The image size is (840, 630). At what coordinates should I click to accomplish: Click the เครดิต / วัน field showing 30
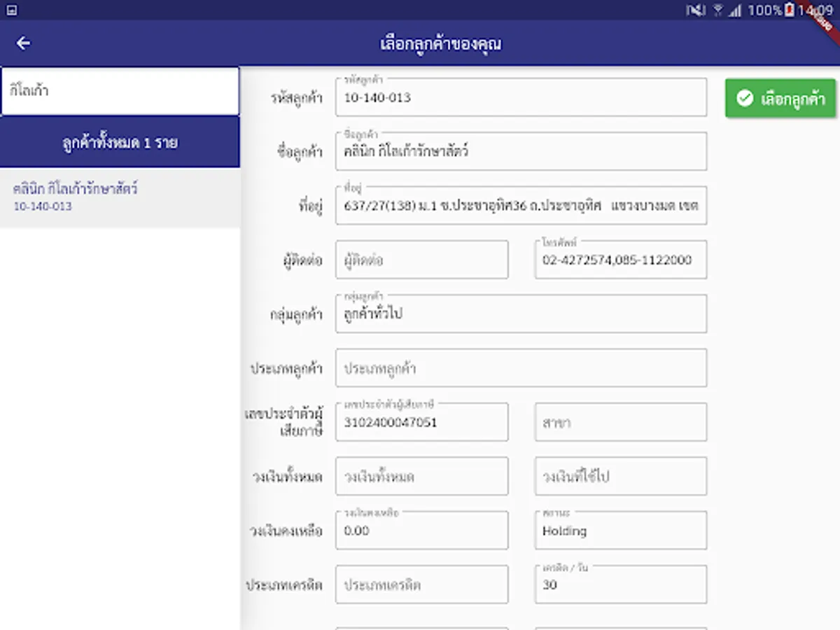(621, 584)
